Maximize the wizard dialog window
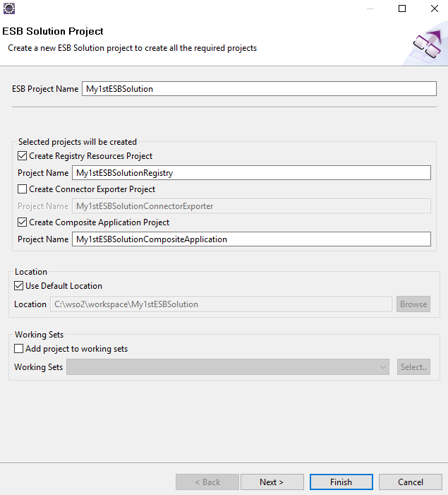 [402, 8]
